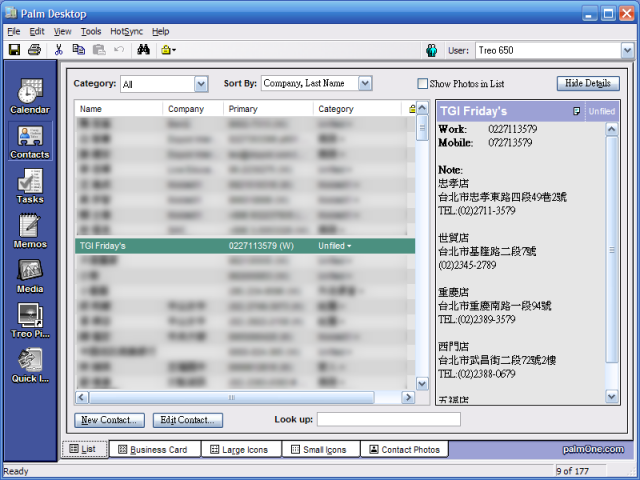The image size is (640, 480).
Task: Sort list by Primary column header
Action: point(268,109)
